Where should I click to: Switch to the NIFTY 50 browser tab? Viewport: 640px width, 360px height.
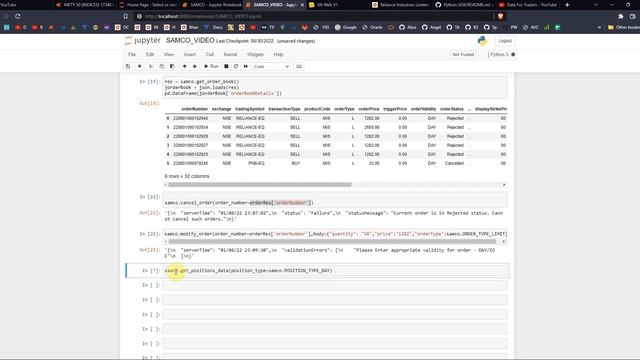click(x=84, y=5)
